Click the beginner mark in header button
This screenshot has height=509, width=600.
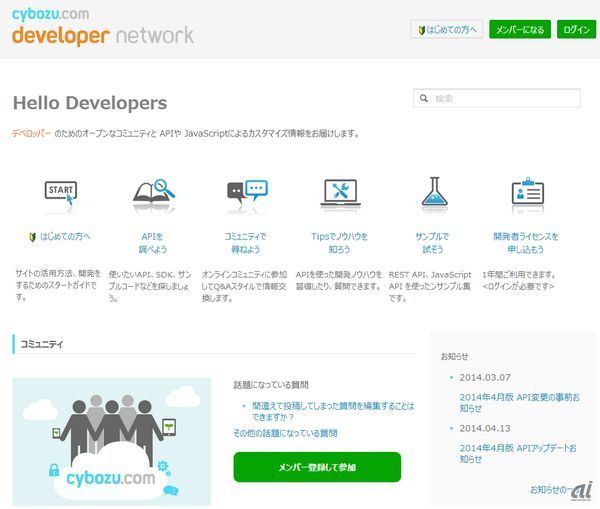(x=421, y=30)
